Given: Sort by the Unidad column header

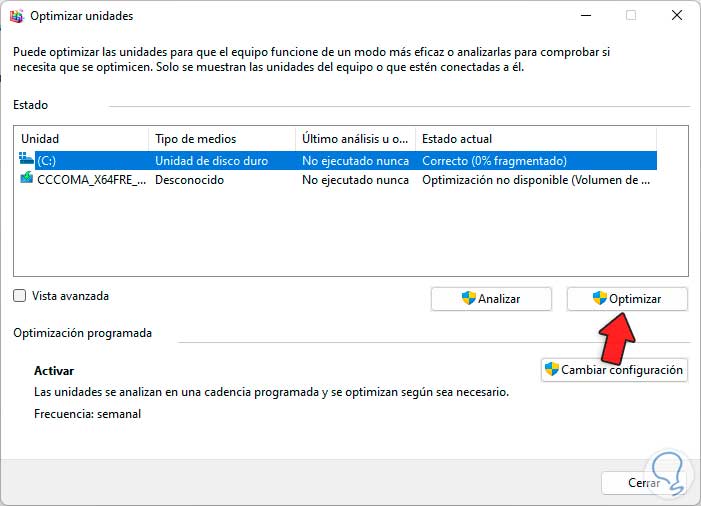Looking at the screenshot, I should 80,139.
